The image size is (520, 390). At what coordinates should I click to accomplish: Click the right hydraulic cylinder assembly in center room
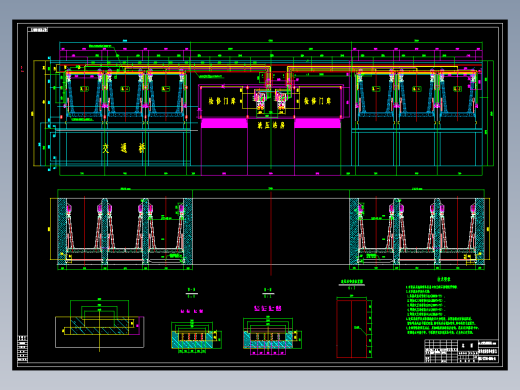pyautogui.click(x=281, y=99)
